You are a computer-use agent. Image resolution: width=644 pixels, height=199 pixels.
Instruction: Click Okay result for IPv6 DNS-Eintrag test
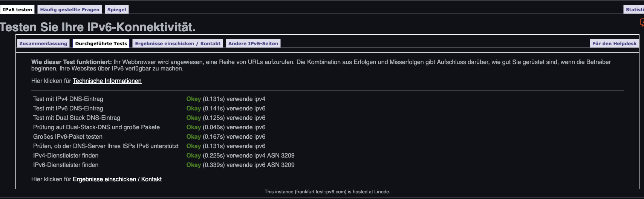[x=193, y=108]
